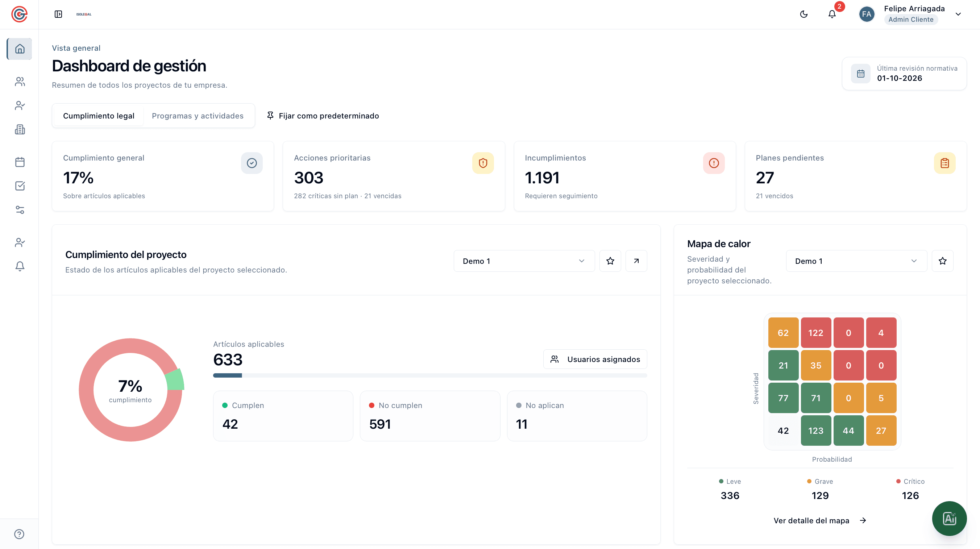This screenshot has height=549, width=980.
Task: Click the 7% cumplimiento donut chart
Action: tap(130, 390)
